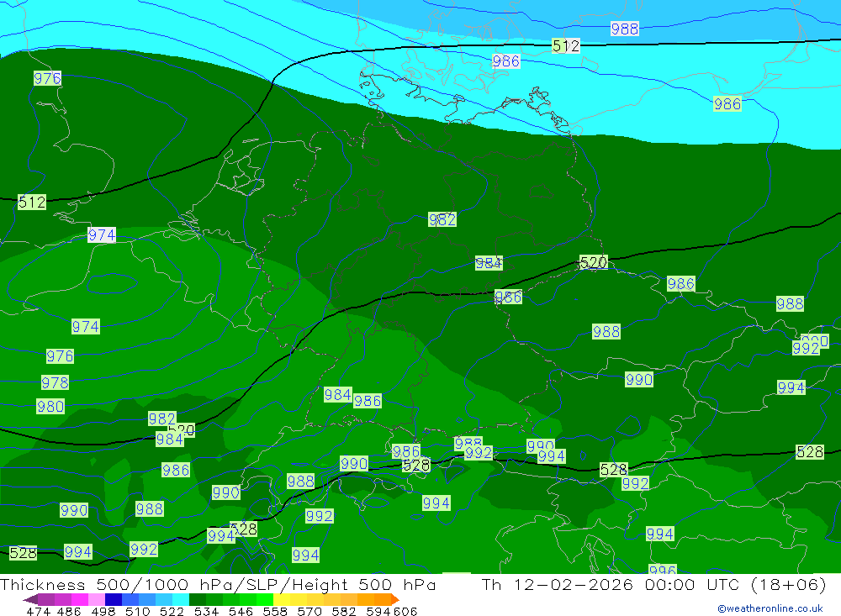Click the 974 label beneath the closed low center

85,326
